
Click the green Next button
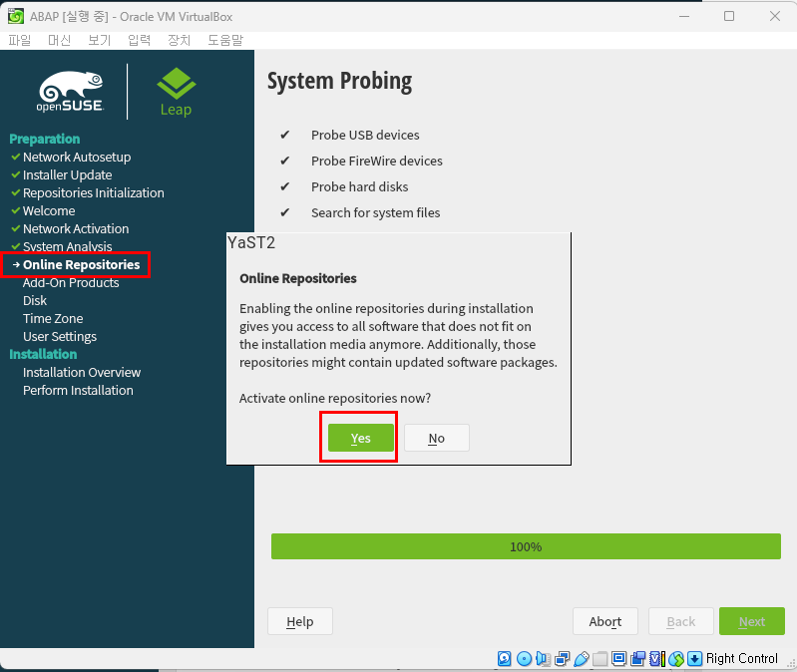point(752,621)
